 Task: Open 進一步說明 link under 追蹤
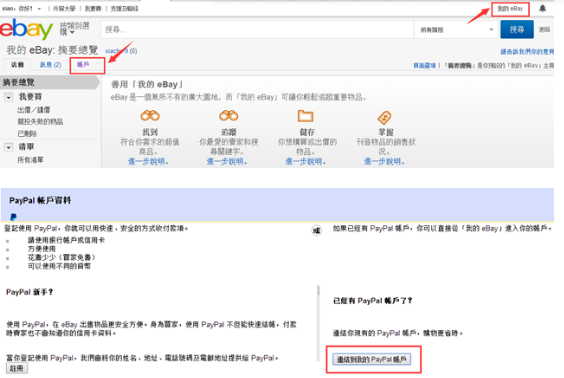pyautogui.click(x=227, y=161)
